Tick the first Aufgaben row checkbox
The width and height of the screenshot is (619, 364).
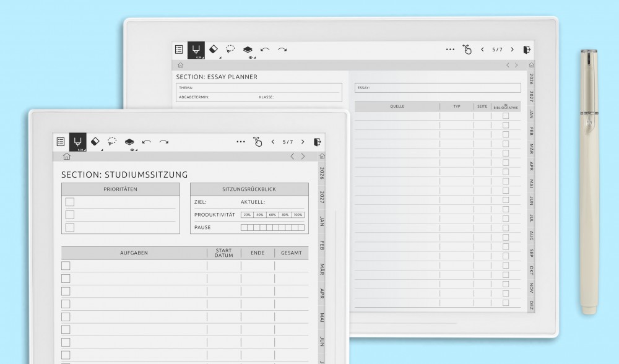point(66,266)
